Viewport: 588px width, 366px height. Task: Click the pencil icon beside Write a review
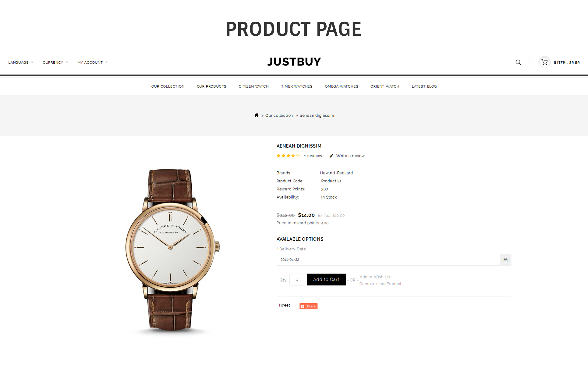[331, 156]
